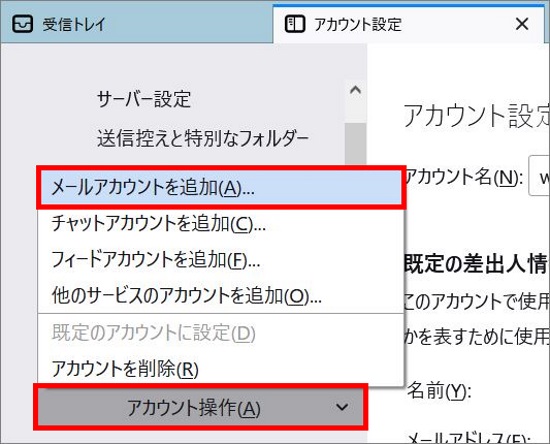Screen dimensions: 550x444
Task: Click the inbox tray icon on 受信トレイ tab
Action: [x=22, y=24]
